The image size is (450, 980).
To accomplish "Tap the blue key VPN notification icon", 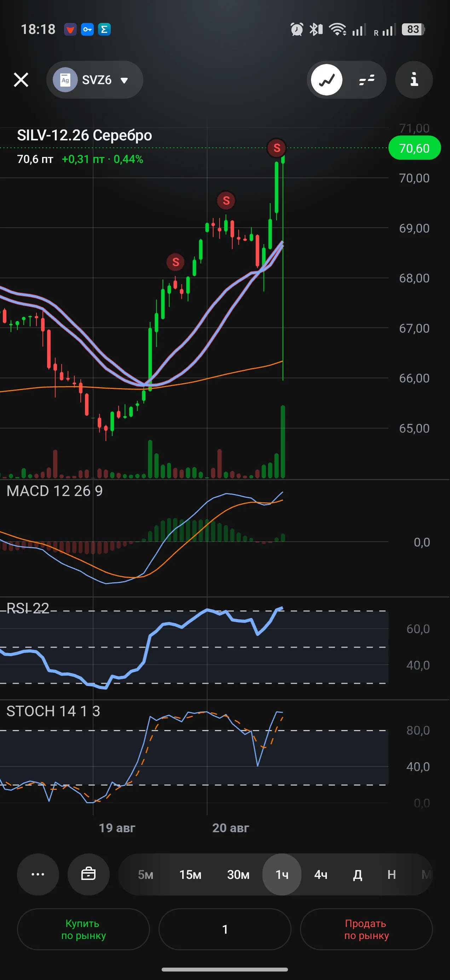I will coord(87,29).
